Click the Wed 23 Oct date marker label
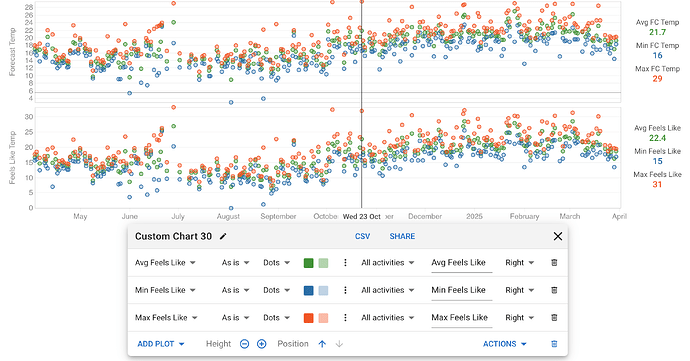690x361 pixels. (x=362, y=217)
